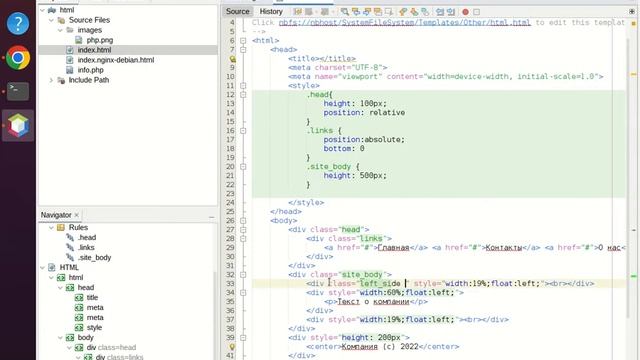Fold the style block at line 11

click(x=243, y=86)
